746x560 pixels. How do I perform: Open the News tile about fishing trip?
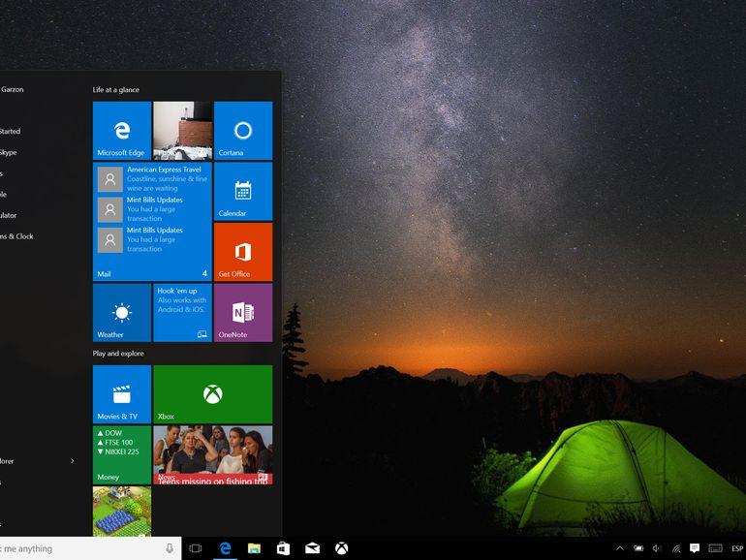(212, 454)
